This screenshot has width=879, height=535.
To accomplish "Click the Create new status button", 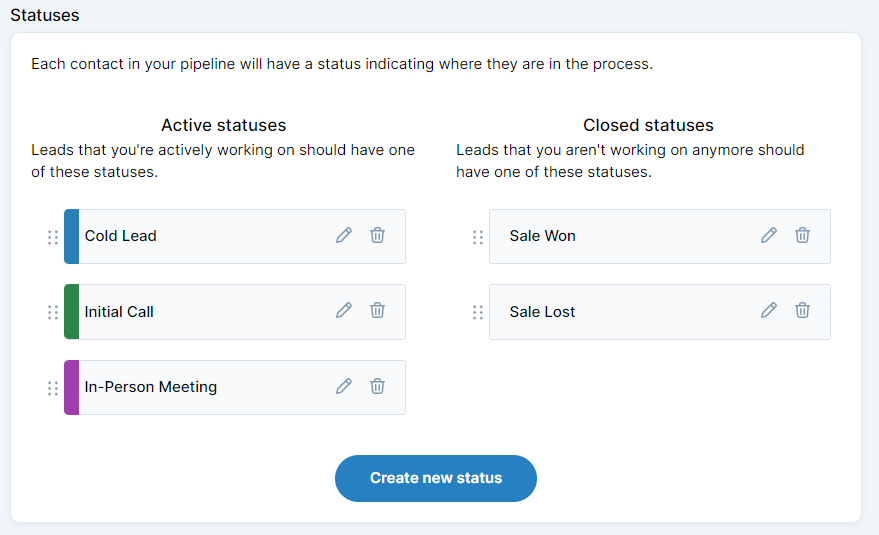I will [436, 478].
